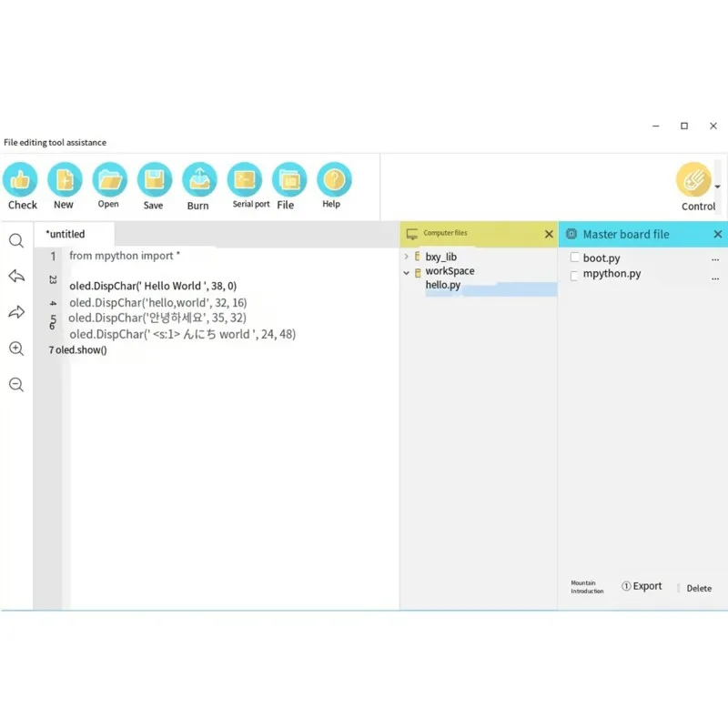The height and width of the screenshot is (728, 728).
Task: Click code line with ' Hello World '
Action: [x=153, y=286]
